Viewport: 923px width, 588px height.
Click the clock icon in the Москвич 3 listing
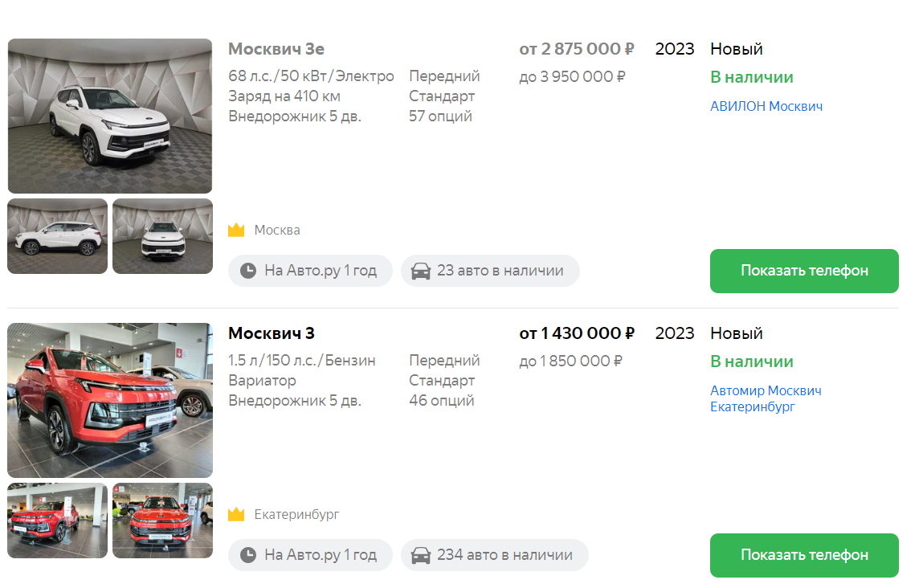click(x=248, y=555)
